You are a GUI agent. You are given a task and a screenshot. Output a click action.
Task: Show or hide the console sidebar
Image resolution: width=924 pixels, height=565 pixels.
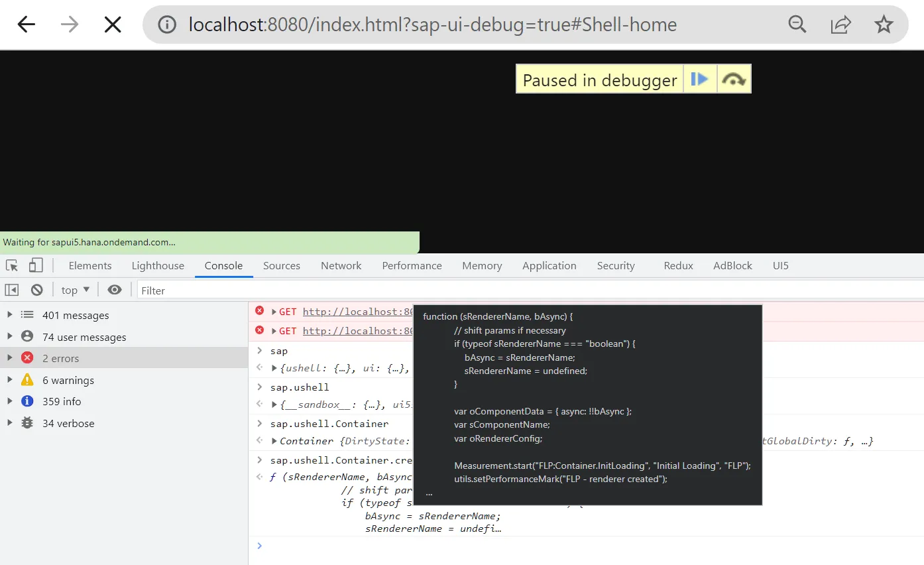pos(12,290)
